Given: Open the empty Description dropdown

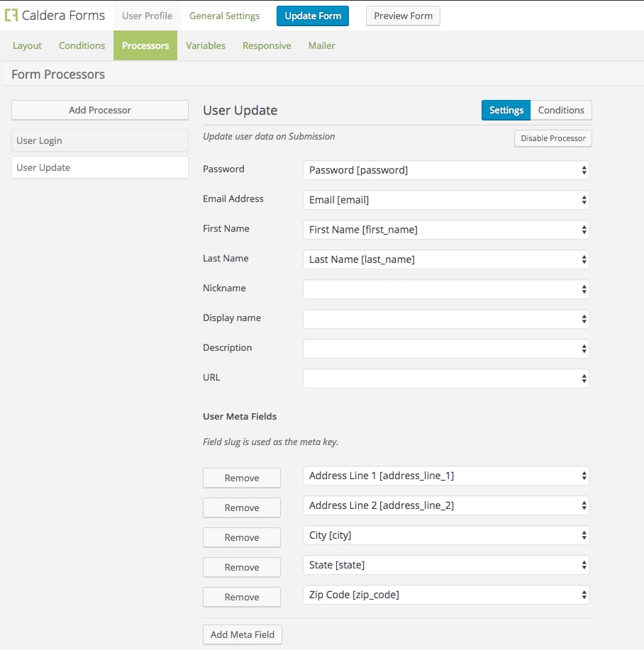Looking at the screenshot, I should tap(446, 349).
